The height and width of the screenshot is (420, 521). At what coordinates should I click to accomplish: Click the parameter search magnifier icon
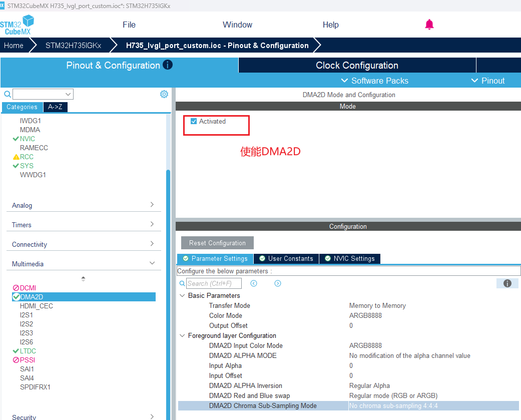pyautogui.click(x=182, y=283)
